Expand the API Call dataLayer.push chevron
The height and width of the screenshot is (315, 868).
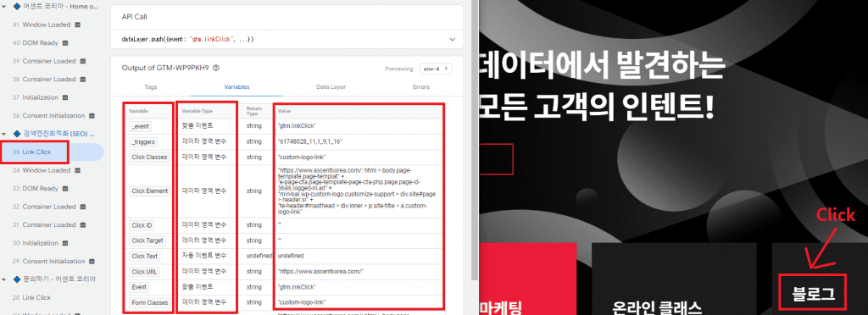(453, 39)
